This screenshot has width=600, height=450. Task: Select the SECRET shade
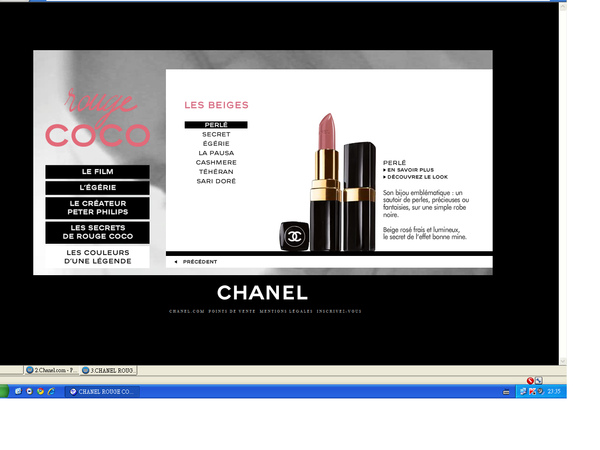[x=216, y=134]
